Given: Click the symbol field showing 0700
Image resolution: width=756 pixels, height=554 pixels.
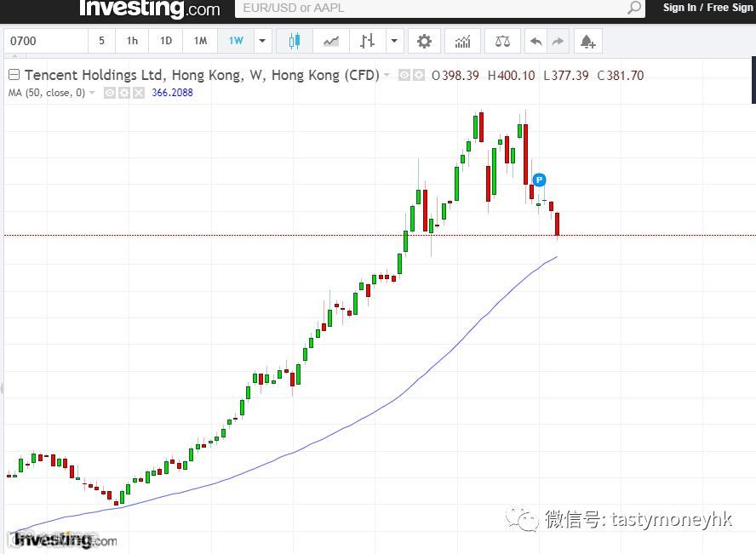Looking at the screenshot, I should [46, 41].
